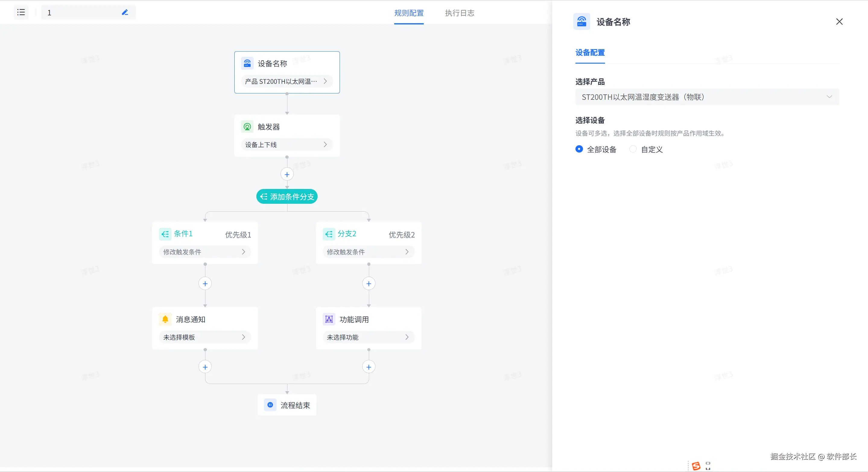Click the pencil edit icon beside rule name

[x=125, y=12]
